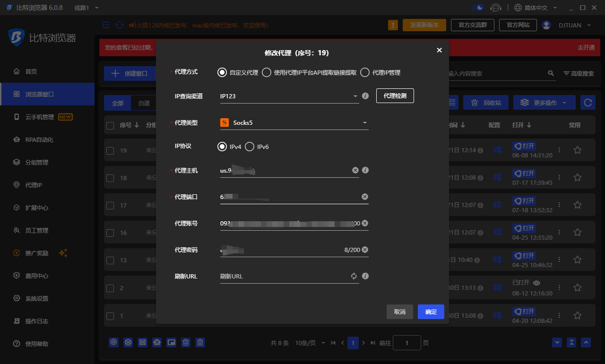Open 使用帮助 in the sidebar

[47, 344]
